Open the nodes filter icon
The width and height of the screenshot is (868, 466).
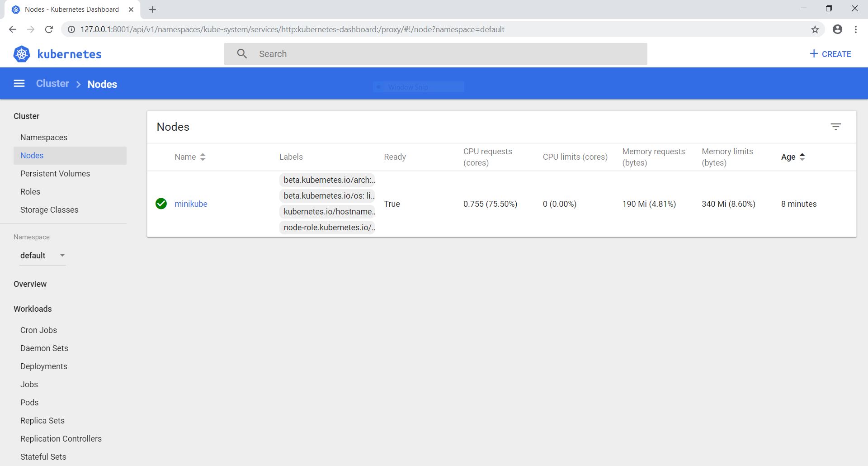[x=835, y=127]
